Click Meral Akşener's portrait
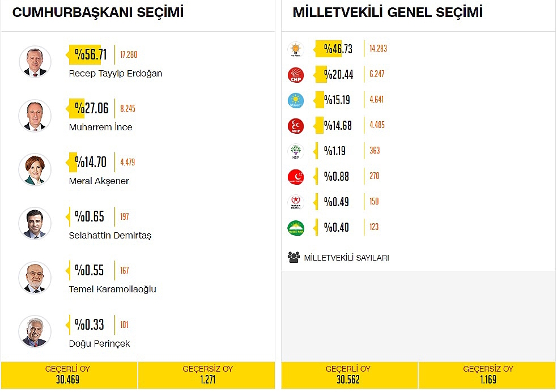 [35, 170]
